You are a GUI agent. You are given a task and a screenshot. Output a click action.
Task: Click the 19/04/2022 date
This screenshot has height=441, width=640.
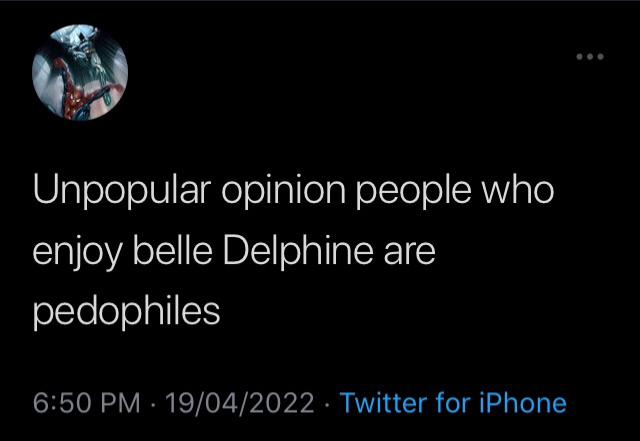pyautogui.click(x=241, y=403)
